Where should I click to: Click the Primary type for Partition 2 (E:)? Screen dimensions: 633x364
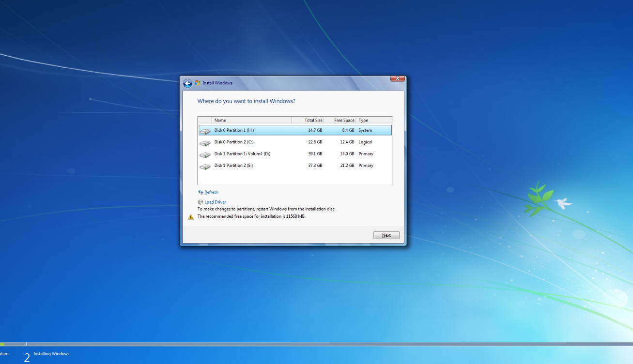coord(366,166)
